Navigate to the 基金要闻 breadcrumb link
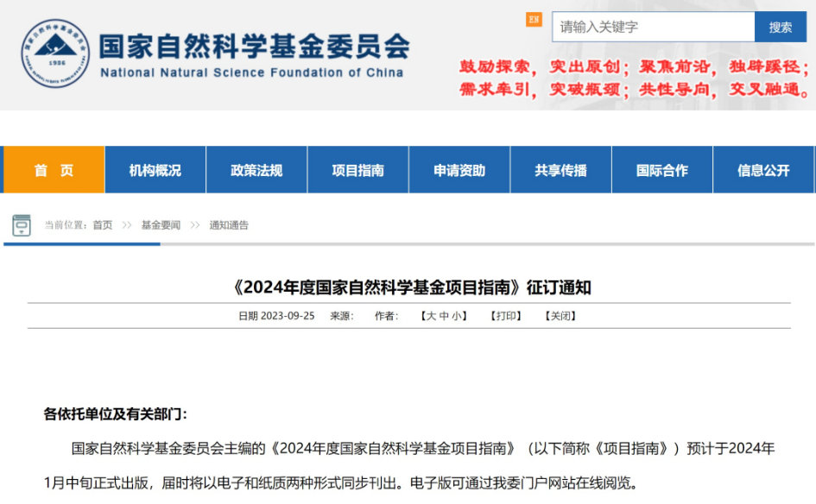 click(x=161, y=225)
